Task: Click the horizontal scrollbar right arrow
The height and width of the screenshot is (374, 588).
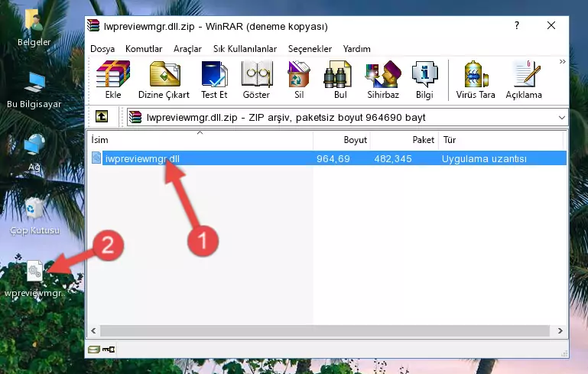Action: point(560,331)
